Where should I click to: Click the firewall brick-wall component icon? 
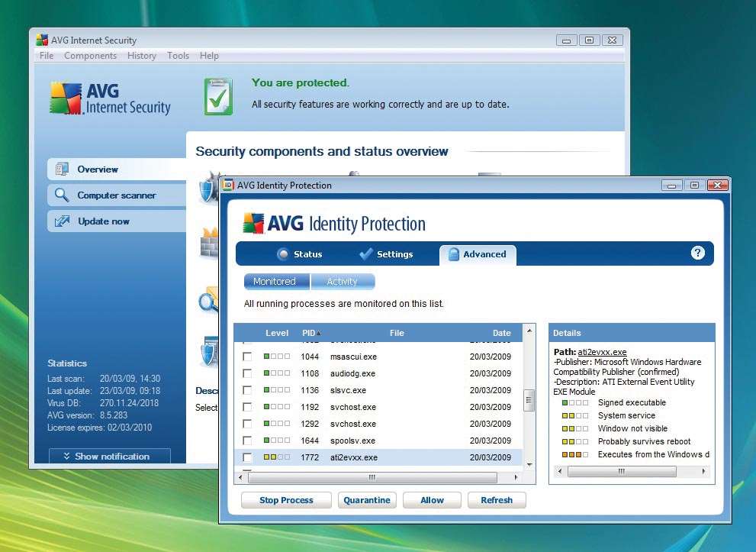click(x=208, y=246)
